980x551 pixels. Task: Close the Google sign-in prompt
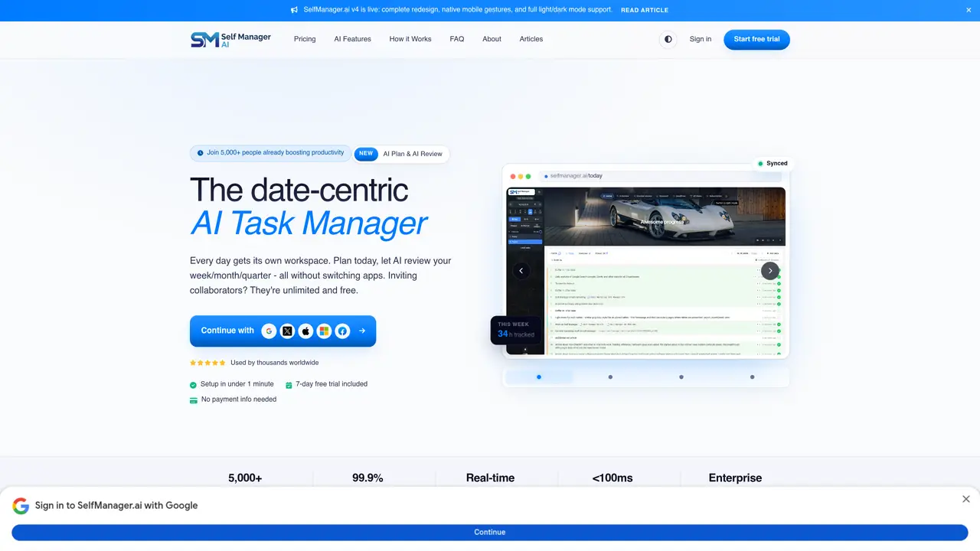click(x=966, y=499)
